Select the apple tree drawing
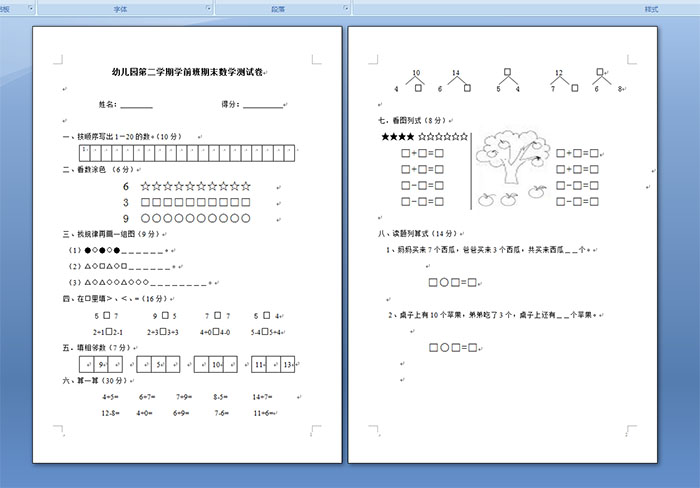The image size is (700, 488). (512, 169)
